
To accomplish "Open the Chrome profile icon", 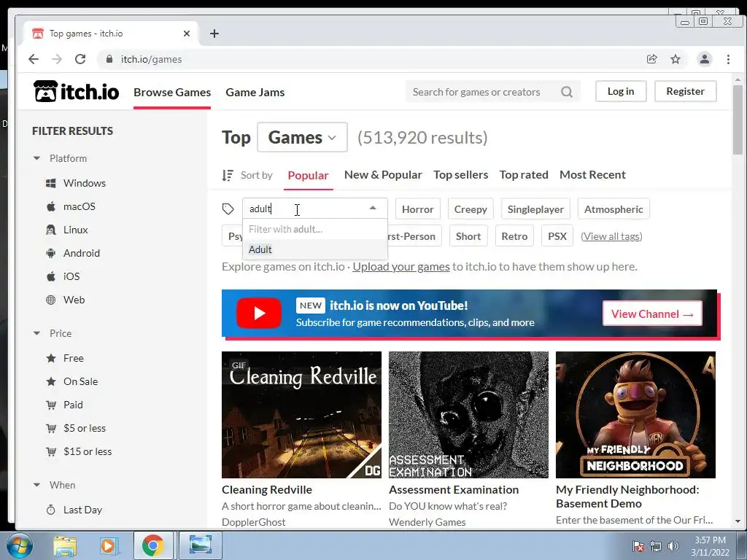I will pyautogui.click(x=704, y=59).
